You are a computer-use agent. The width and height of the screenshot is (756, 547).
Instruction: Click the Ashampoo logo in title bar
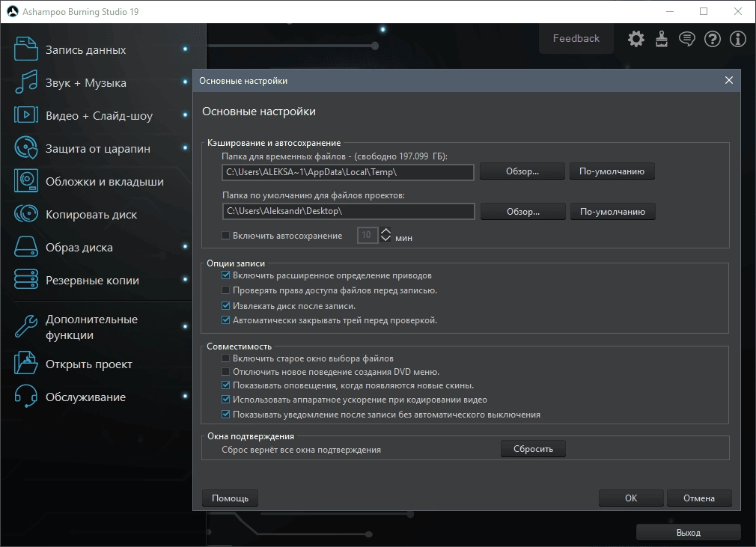(x=12, y=11)
